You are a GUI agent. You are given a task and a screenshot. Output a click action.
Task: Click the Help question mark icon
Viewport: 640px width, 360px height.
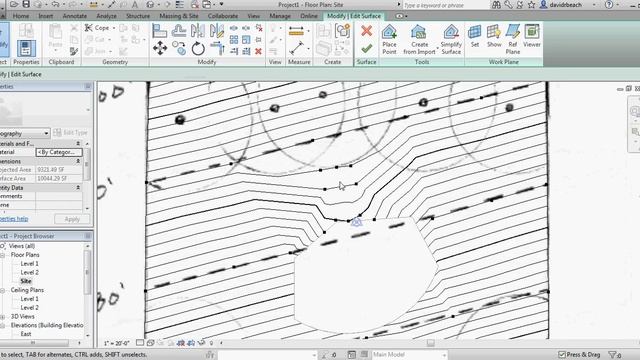[609, 5]
